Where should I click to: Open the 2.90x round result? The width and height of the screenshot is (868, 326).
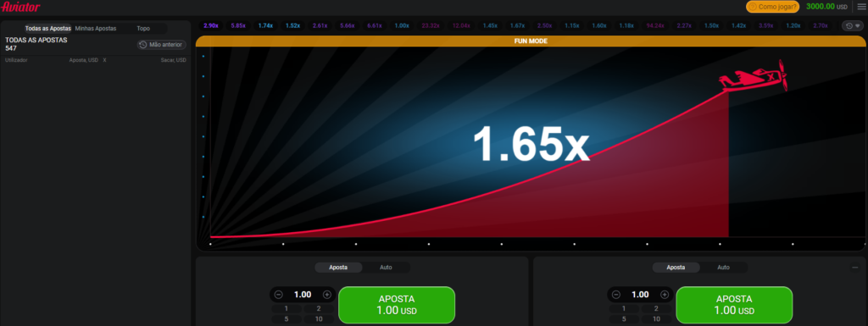(211, 25)
